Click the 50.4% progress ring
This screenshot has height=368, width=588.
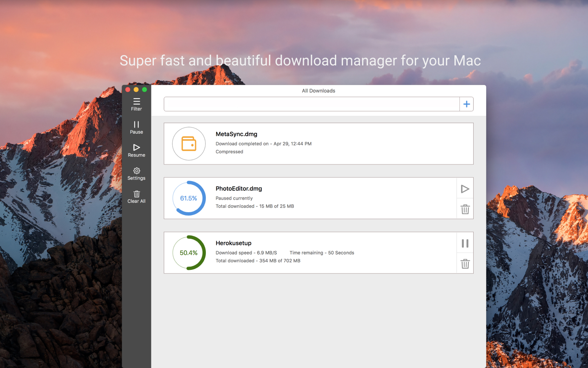189,253
